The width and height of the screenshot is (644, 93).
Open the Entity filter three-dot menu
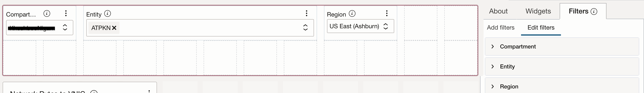tap(307, 13)
